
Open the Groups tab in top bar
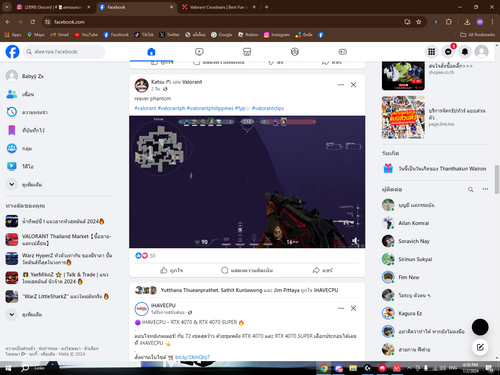tap(295, 52)
